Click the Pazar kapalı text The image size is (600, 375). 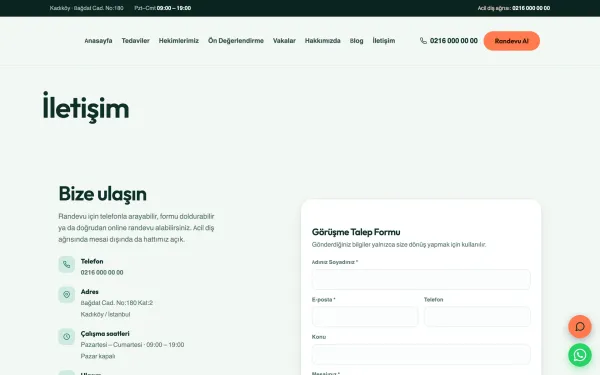point(98,356)
